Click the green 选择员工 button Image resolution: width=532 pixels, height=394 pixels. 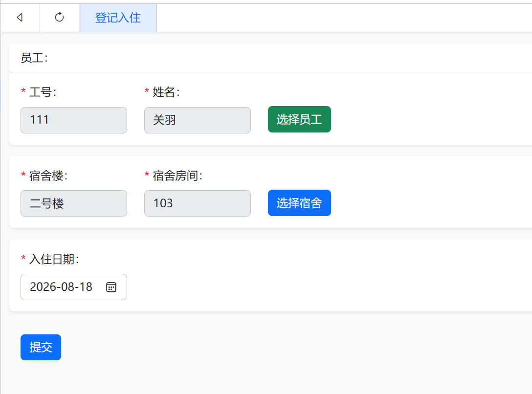tap(299, 119)
